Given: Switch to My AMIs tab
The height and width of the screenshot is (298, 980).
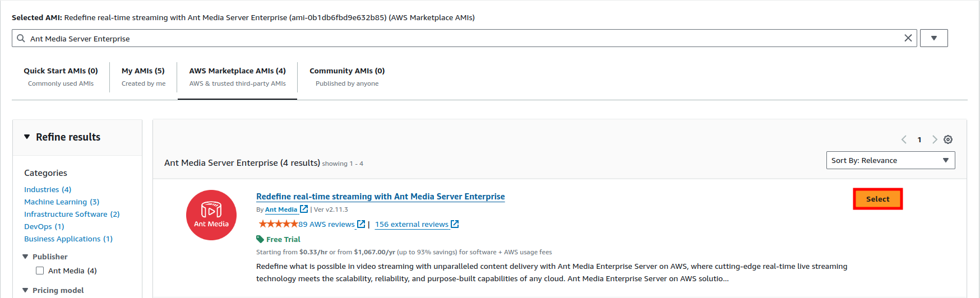Looking at the screenshot, I should [x=144, y=77].
